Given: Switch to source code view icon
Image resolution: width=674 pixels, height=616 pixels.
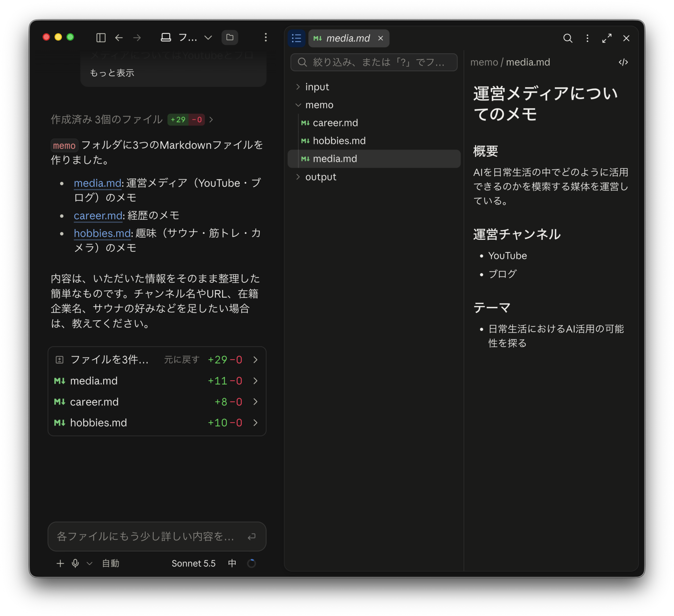Looking at the screenshot, I should [623, 62].
